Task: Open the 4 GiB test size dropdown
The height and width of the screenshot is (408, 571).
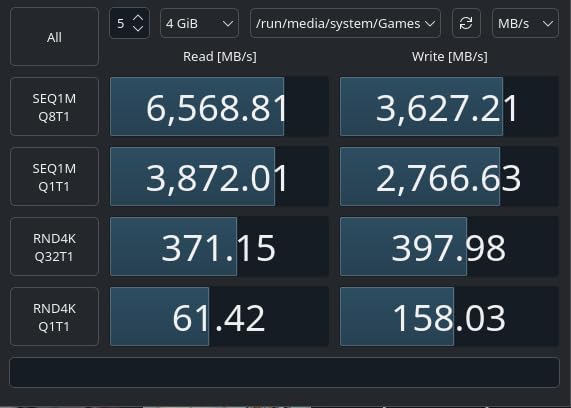Action: (199, 23)
